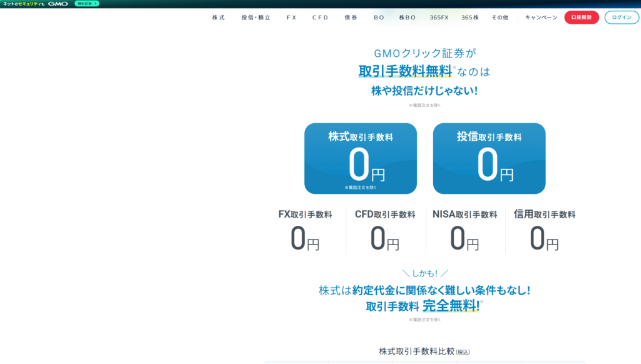The height and width of the screenshot is (364, 641).
Task: Open the 株式 menu item
Action: (218, 18)
